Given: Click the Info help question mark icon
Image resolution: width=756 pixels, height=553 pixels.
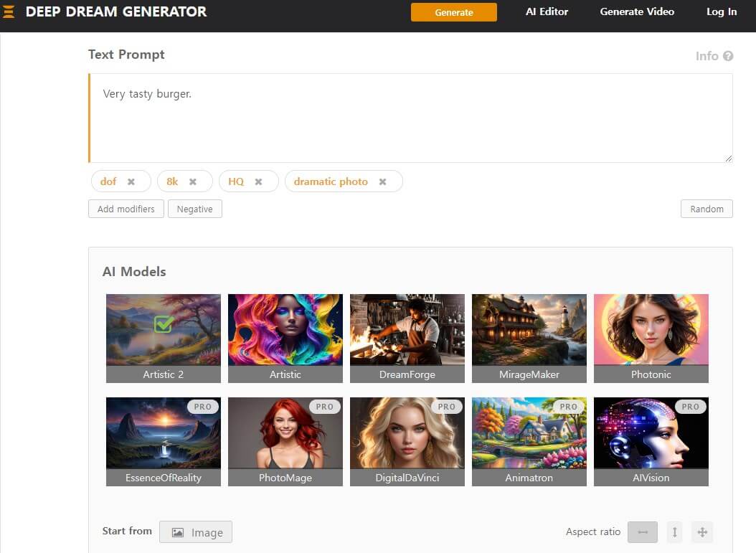Looking at the screenshot, I should 728,56.
